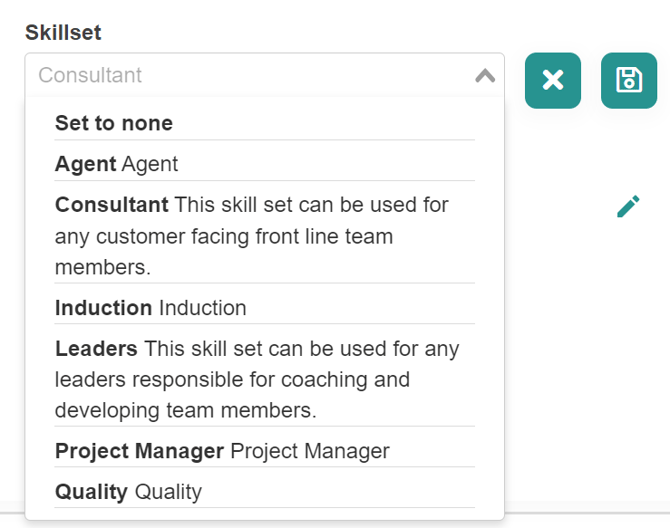
Task: Click the floppy disk save icon
Action: 629,80
